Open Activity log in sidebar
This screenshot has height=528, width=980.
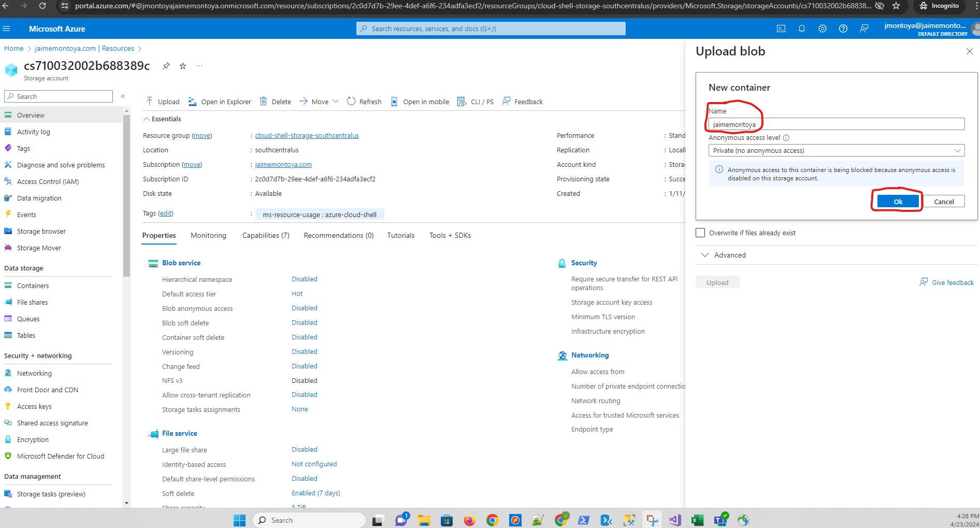(34, 132)
